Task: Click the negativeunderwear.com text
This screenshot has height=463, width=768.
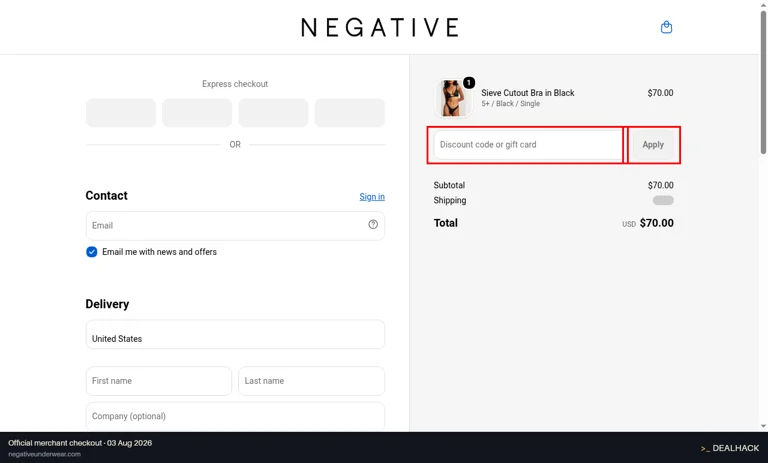Action: click(45, 454)
